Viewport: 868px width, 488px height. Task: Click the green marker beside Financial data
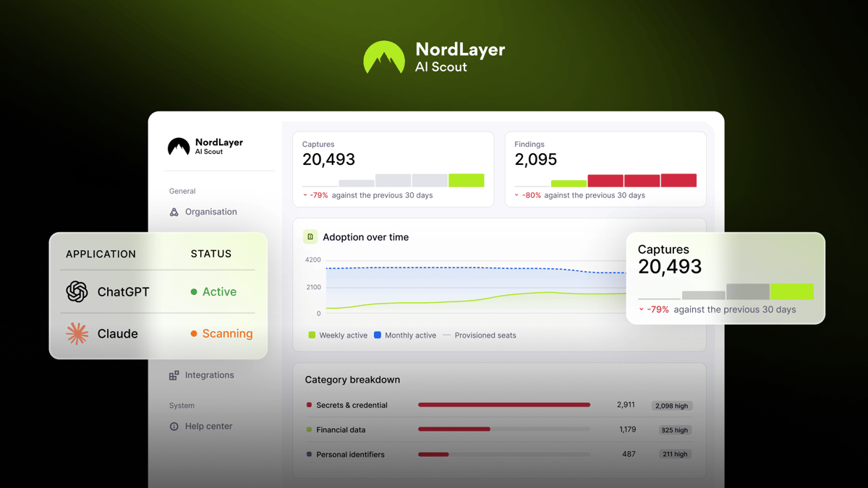pos(309,429)
